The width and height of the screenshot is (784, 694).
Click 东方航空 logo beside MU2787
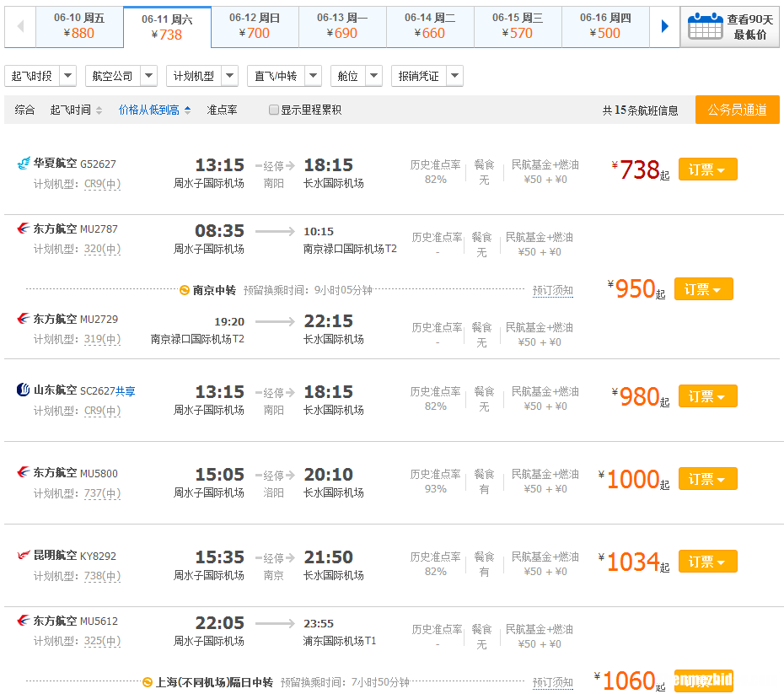tap(23, 229)
